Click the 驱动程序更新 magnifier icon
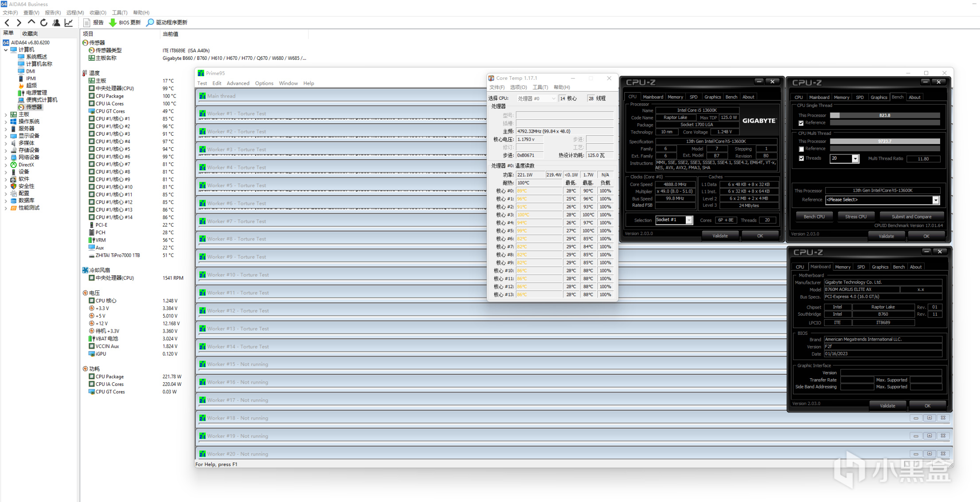Image resolution: width=980 pixels, height=502 pixels. point(150,23)
